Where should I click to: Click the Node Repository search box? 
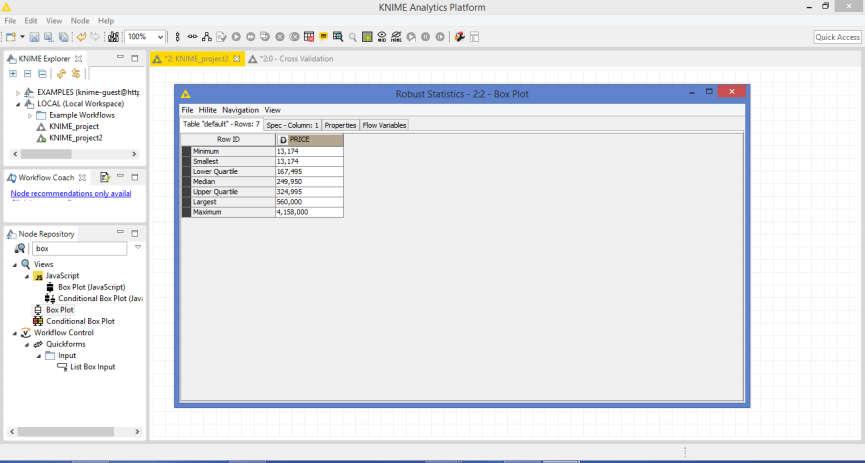[79, 249]
